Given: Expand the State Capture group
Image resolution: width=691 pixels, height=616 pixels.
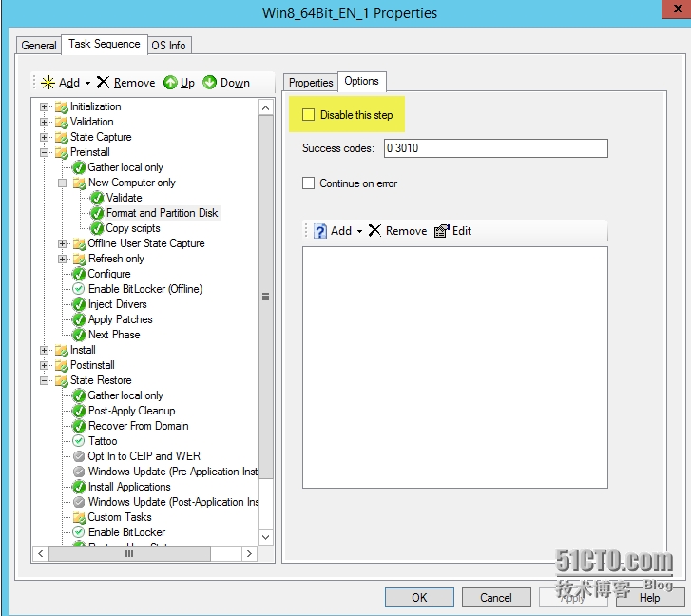Looking at the screenshot, I should click(44, 138).
